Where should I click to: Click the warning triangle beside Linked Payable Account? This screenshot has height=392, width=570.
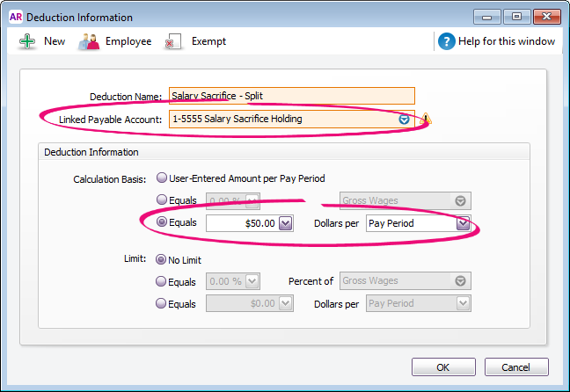pyautogui.click(x=427, y=119)
